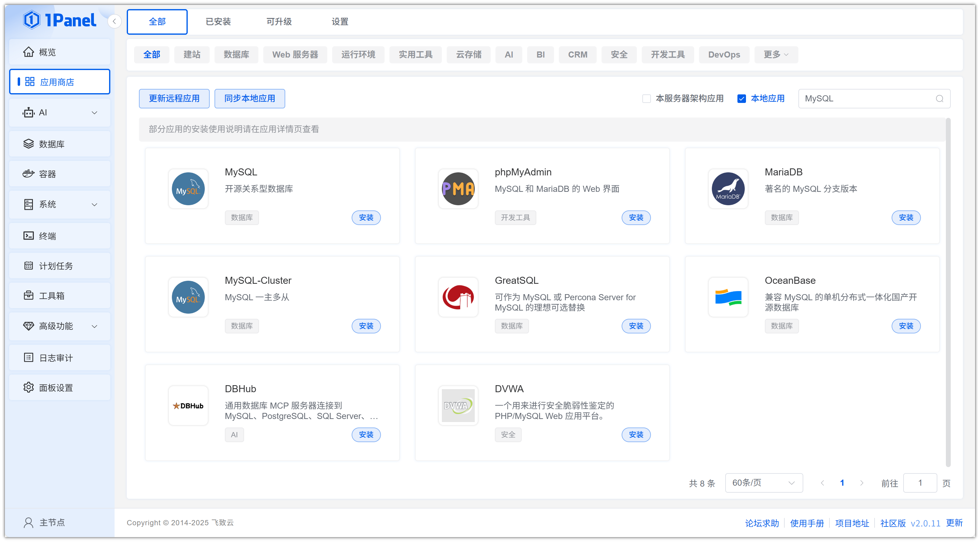Image resolution: width=980 pixels, height=542 pixels.
Task: Open the 概览 home icon
Action: coord(29,52)
